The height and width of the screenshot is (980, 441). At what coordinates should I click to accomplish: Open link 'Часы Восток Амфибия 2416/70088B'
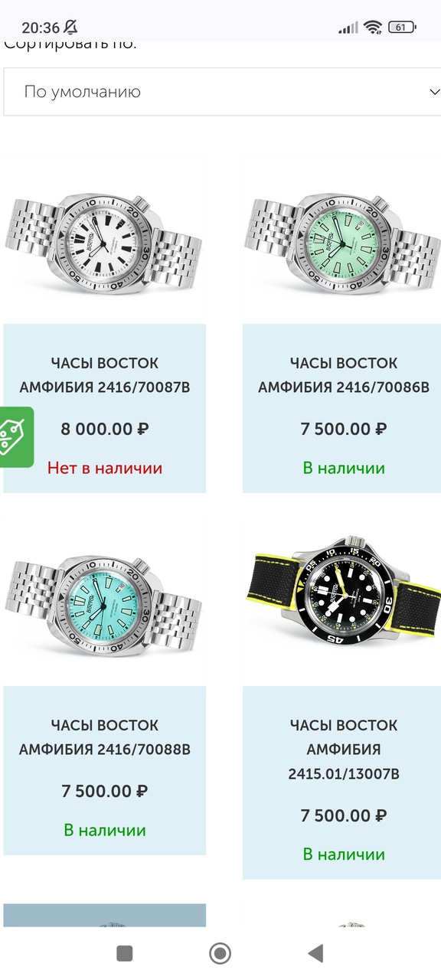[105, 737]
